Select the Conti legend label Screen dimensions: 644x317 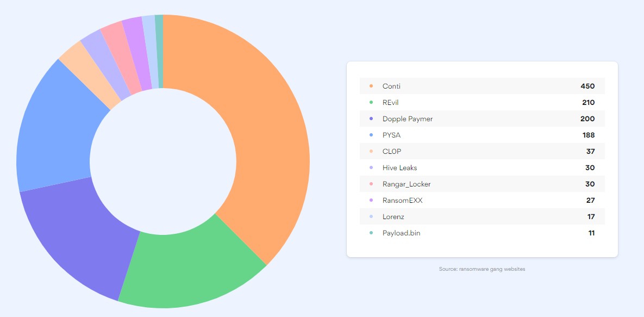click(x=391, y=86)
